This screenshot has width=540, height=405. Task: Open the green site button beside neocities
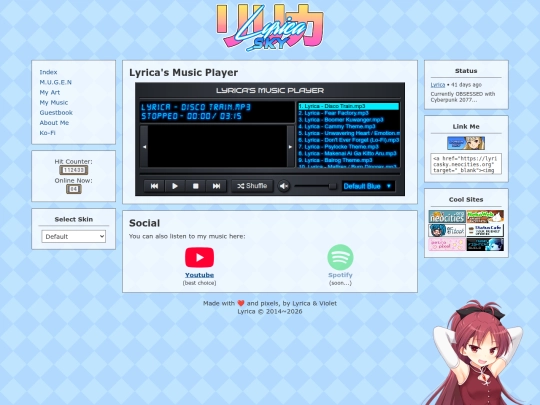click(x=485, y=217)
